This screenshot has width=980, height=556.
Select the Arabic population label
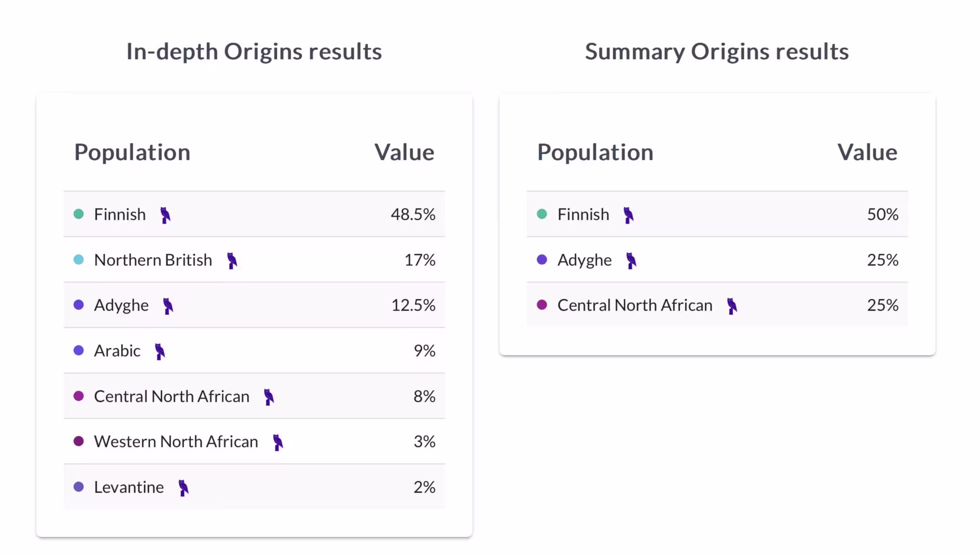pyautogui.click(x=117, y=351)
